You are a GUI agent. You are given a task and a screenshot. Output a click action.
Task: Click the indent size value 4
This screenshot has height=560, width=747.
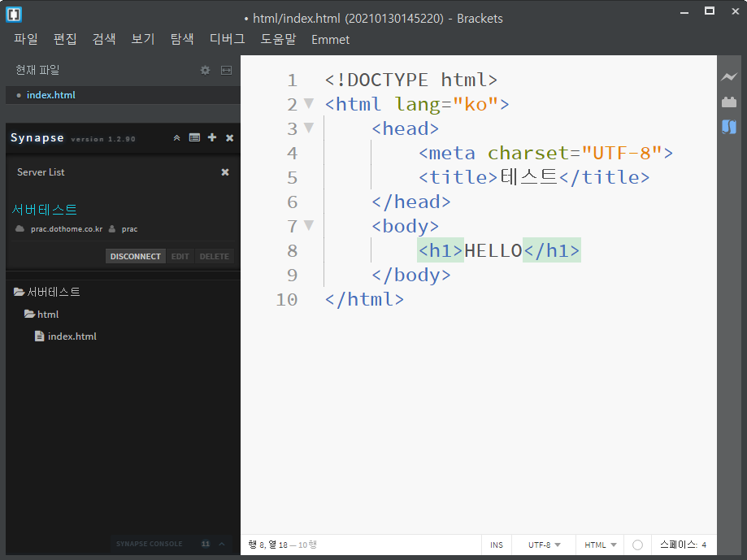click(x=704, y=545)
